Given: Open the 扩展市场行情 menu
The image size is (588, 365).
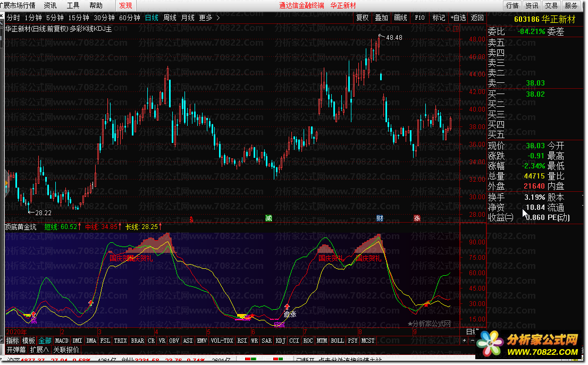Looking at the screenshot, I should [x=18, y=5].
